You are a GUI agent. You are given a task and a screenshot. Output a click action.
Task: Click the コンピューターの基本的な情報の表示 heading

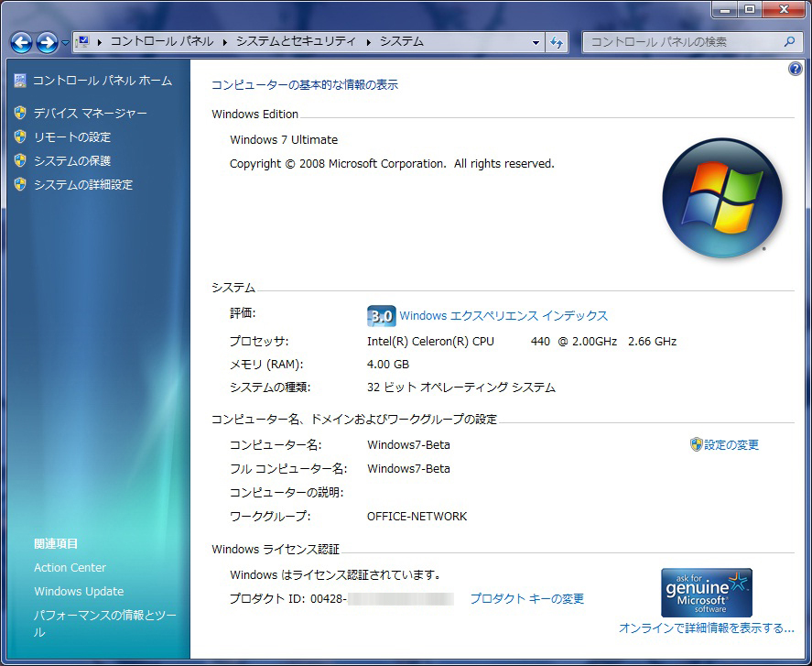305,85
